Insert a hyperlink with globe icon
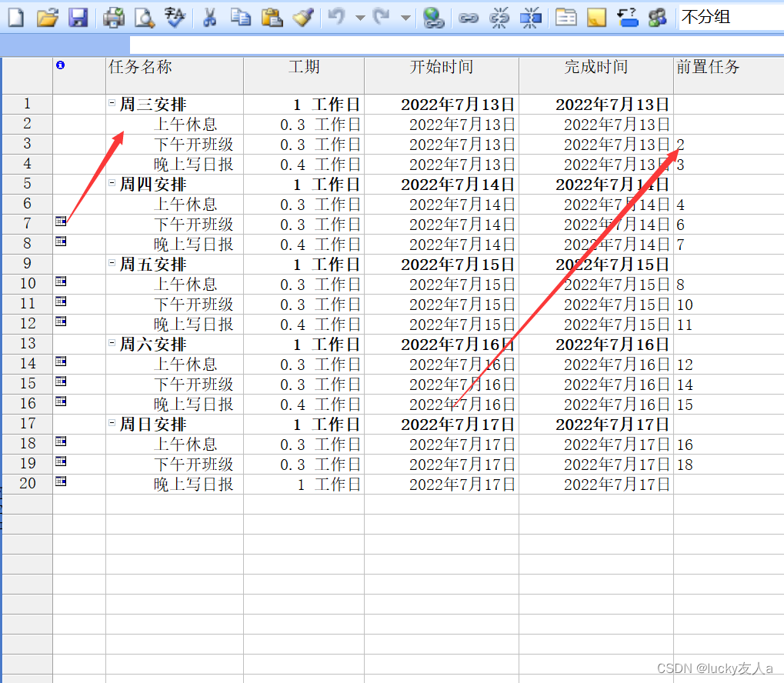The height and width of the screenshot is (683, 784). 433,18
